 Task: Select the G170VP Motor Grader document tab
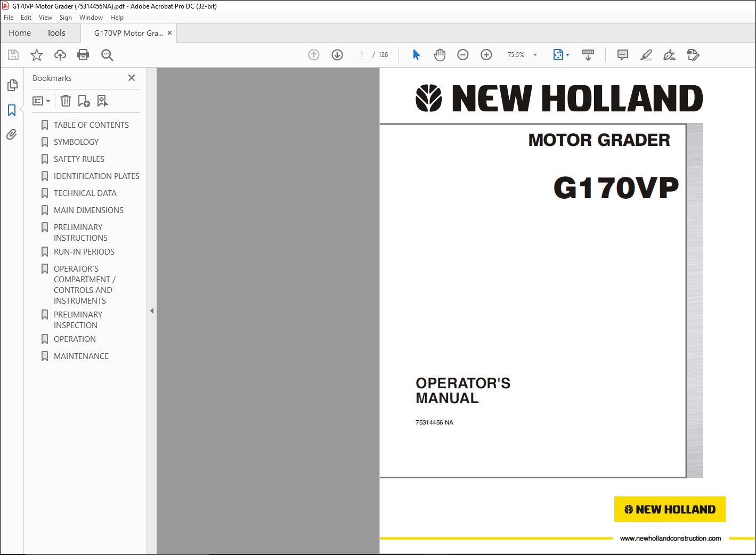(128, 33)
